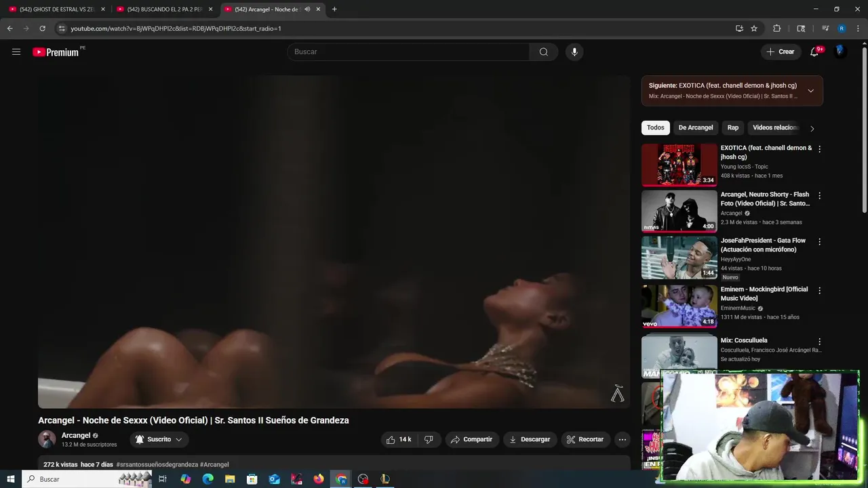Open Chrome extensions puzzle icon
The width and height of the screenshot is (868, 488).
click(777, 28)
